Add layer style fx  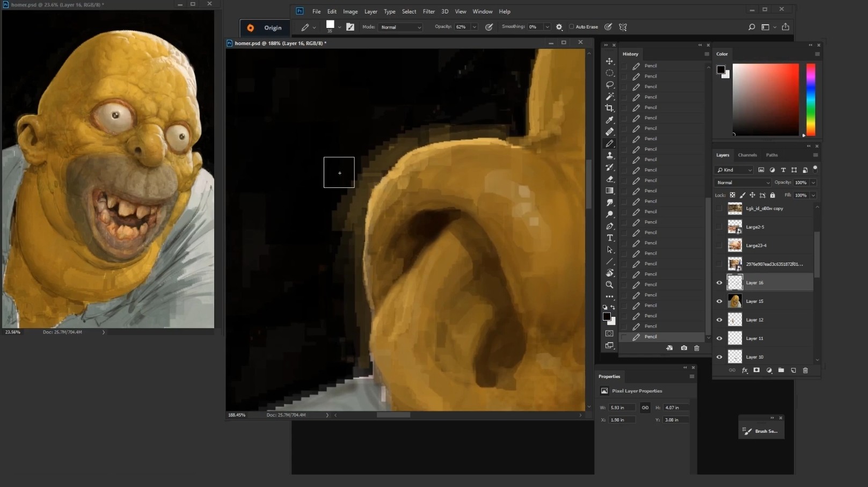(745, 370)
